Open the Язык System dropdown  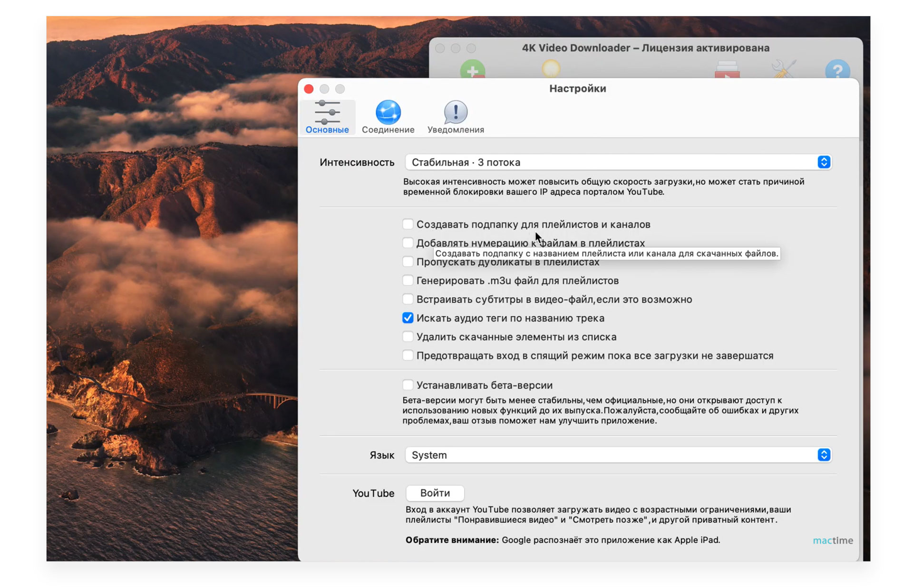618,455
